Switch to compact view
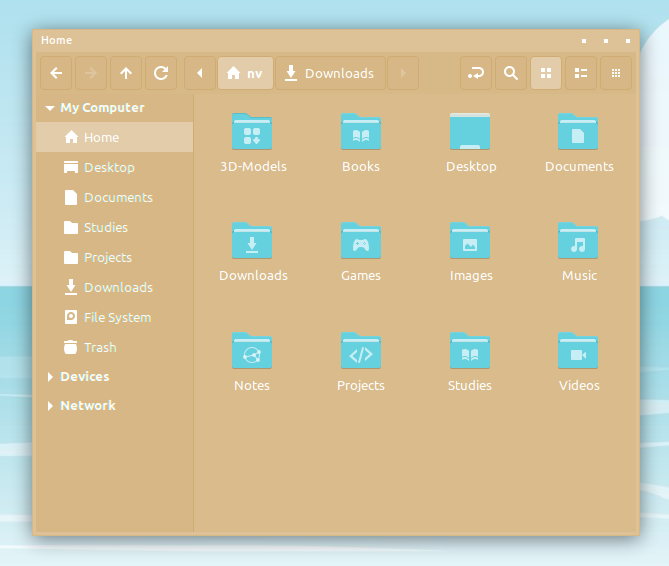Screen dimensions: 669x566 [616, 73]
